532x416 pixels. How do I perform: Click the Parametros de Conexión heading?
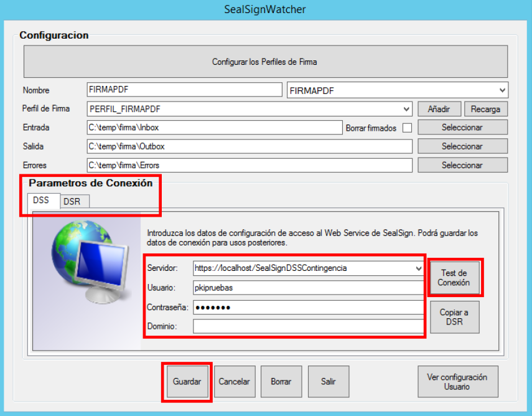point(91,183)
